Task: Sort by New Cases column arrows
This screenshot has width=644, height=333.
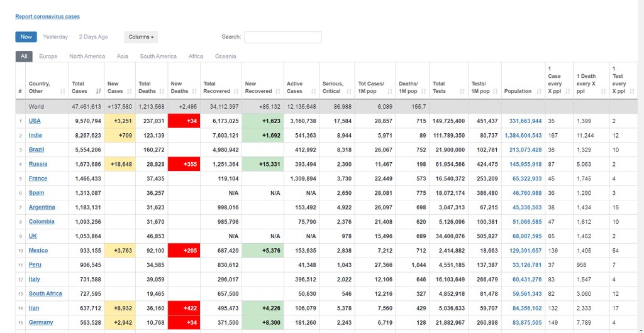Action: (130, 92)
